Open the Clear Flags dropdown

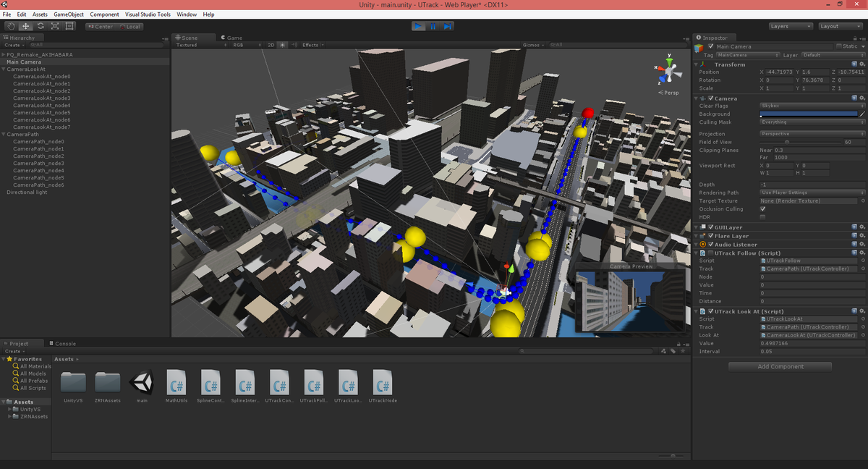[x=812, y=106]
